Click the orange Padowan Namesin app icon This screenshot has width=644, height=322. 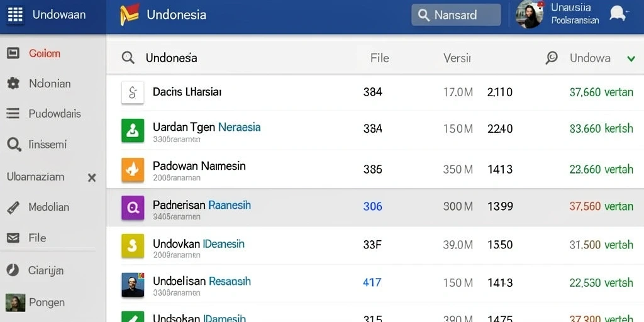click(x=133, y=170)
